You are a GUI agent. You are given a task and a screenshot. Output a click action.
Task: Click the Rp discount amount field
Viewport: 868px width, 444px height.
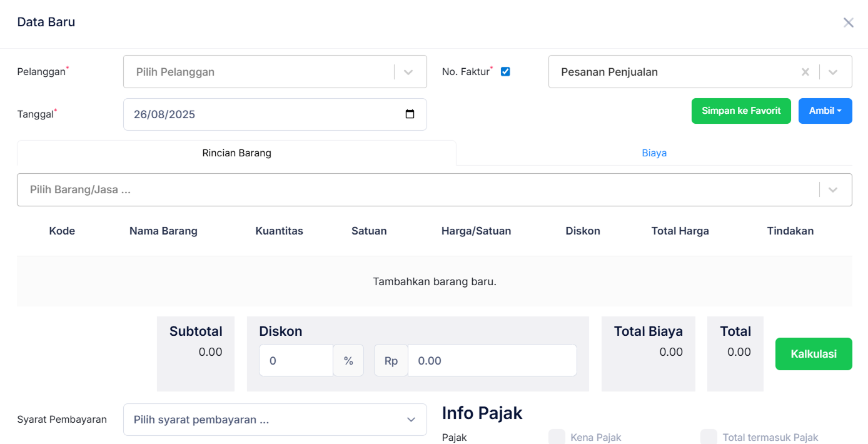tap(492, 360)
